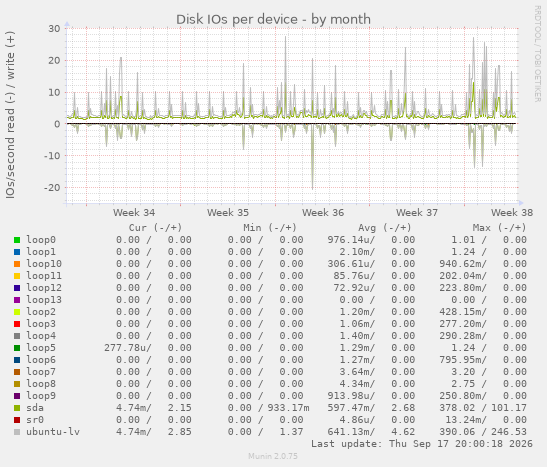The image size is (547, 467).
Task: Click sda minimum write value '933.17m'
Action: point(289,408)
